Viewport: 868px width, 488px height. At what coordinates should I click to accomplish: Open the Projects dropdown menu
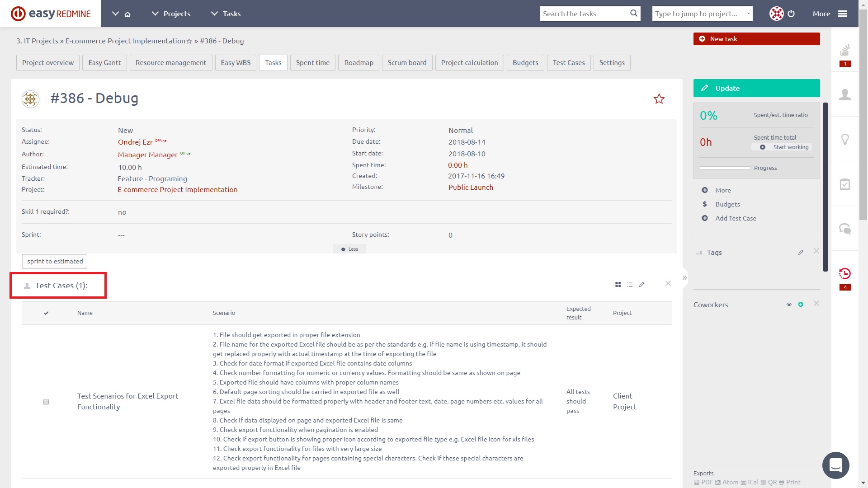[171, 14]
